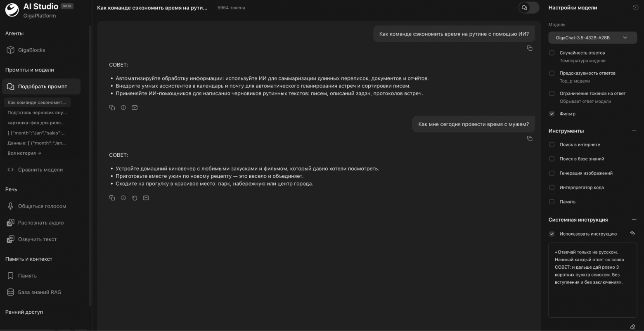
Task: Open the Вся история link
Action: coord(24,153)
